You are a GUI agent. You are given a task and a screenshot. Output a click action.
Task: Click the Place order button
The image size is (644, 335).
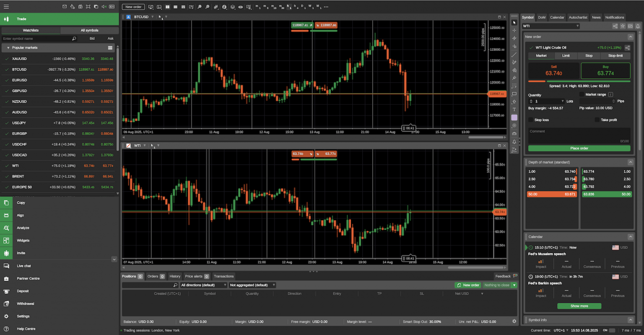[579, 148]
